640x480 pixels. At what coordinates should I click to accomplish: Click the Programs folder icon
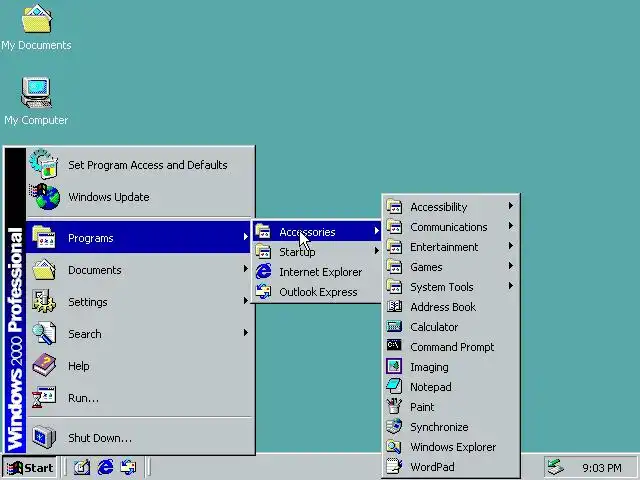[x=44, y=237]
